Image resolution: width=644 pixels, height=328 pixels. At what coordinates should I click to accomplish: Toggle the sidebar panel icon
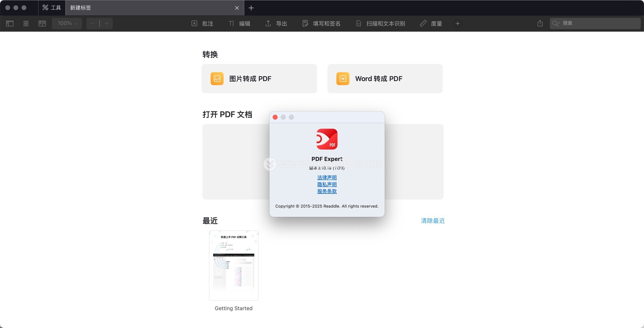[10, 23]
